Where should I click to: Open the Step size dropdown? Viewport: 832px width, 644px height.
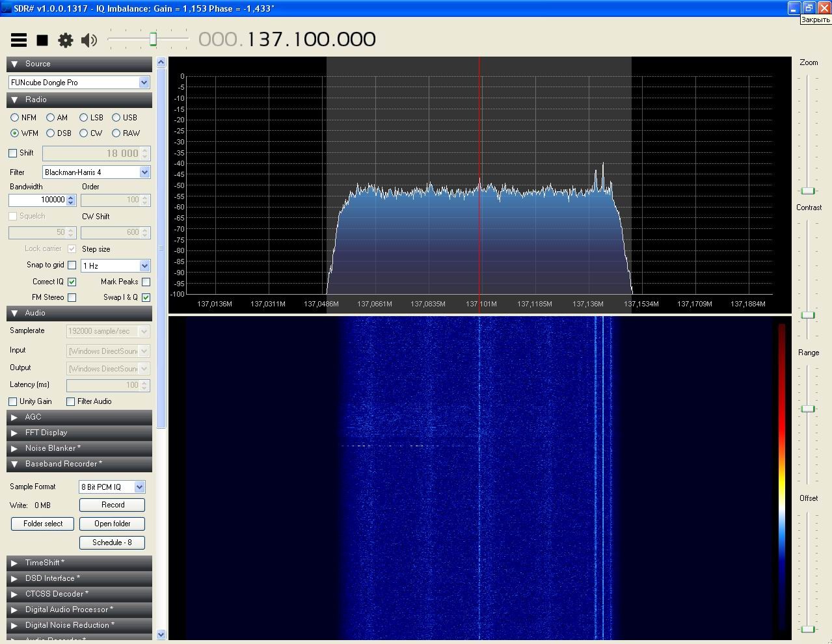[115, 265]
